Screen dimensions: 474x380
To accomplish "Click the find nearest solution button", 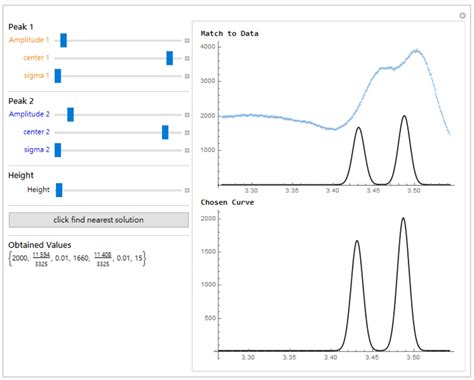I will pyautogui.click(x=99, y=220).
